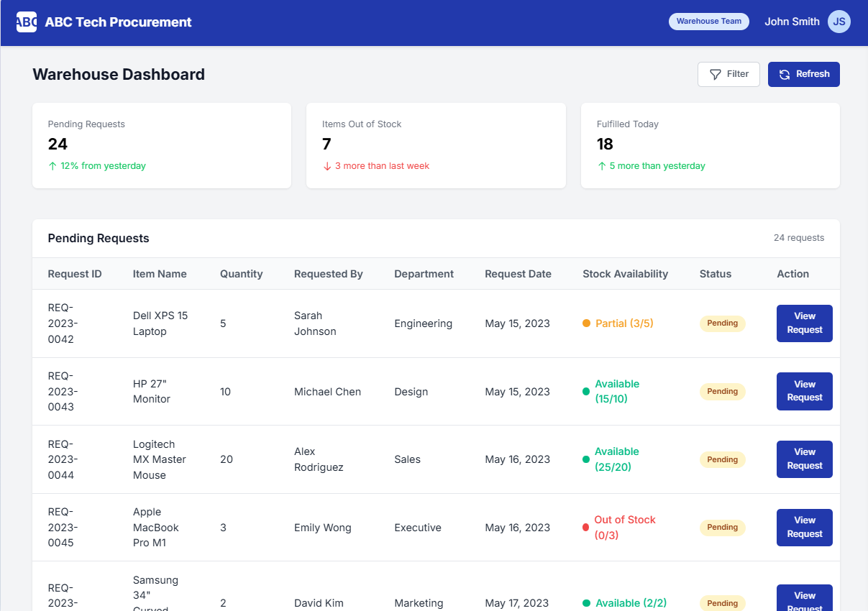Screen dimensions: 868x611
Task: Click the red Out of Stock status dot
Action: click(x=586, y=528)
